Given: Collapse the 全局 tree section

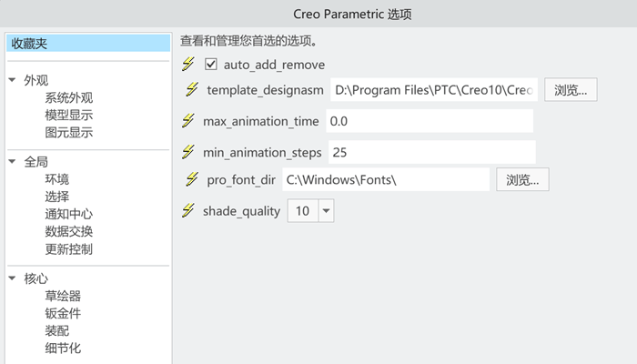Looking at the screenshot, I should [12, 162].
